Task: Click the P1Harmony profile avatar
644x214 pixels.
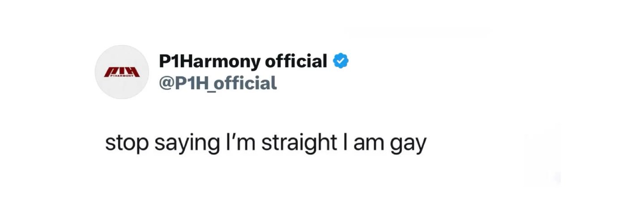Action: pyautogui.click(x=122, y=72)
